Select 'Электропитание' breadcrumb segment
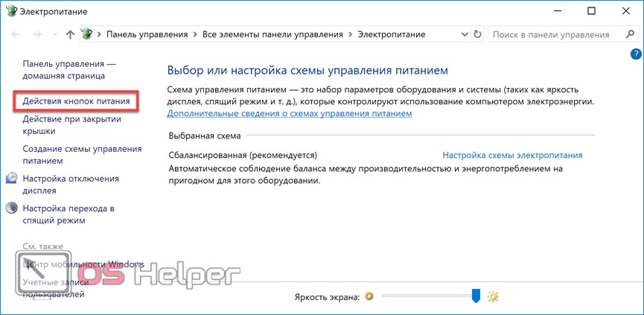Screen dimensions: 644x315 coord(392,34)
